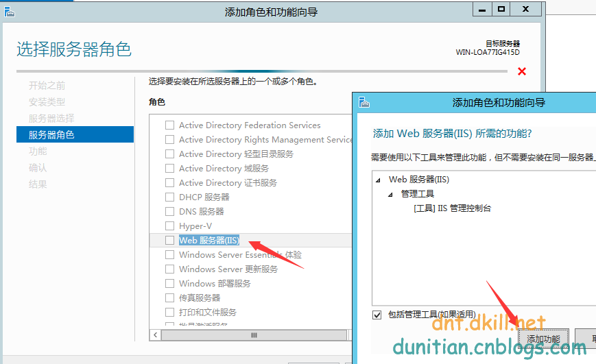
Task: Click the wizard icon in the popup title bar
Action: tap(364, 102)
